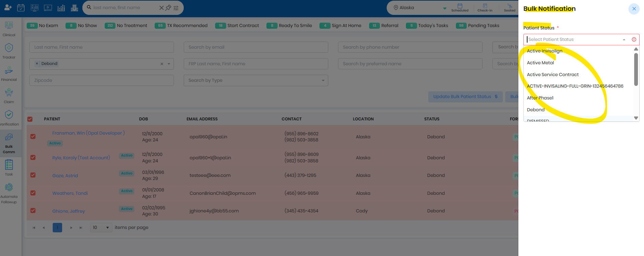Uncheck the Ghione, Jeffrey row checkbox
The image size is (644, 256).
click(33, 210)
